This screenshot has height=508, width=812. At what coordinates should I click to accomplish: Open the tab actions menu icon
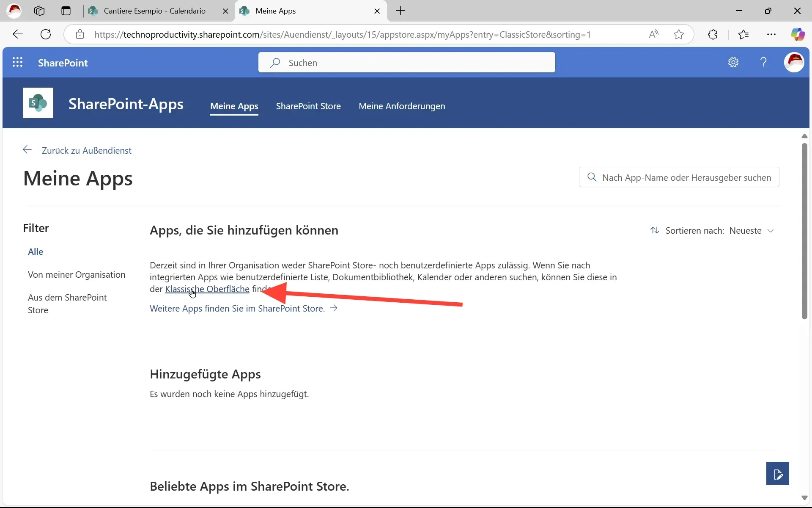pyautogui.click(x=66, y=11)
